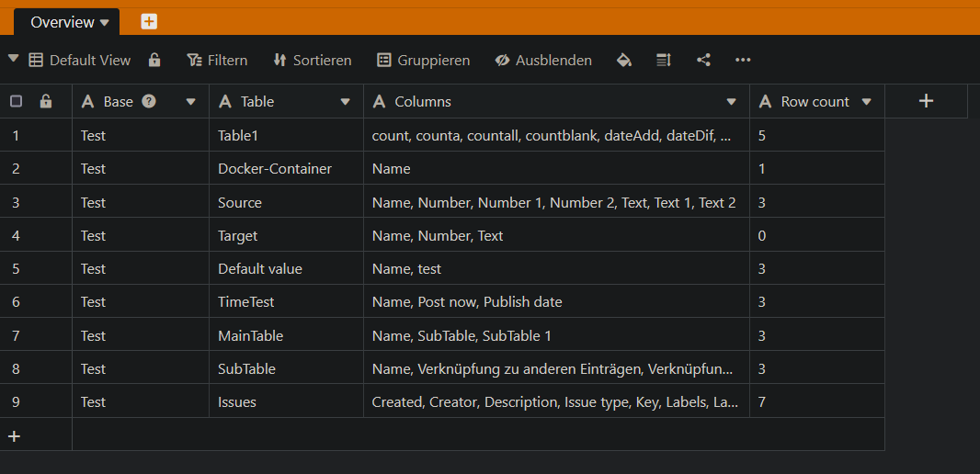Click the Filtern button
This screenshot has width=980, height=474.
217,60
